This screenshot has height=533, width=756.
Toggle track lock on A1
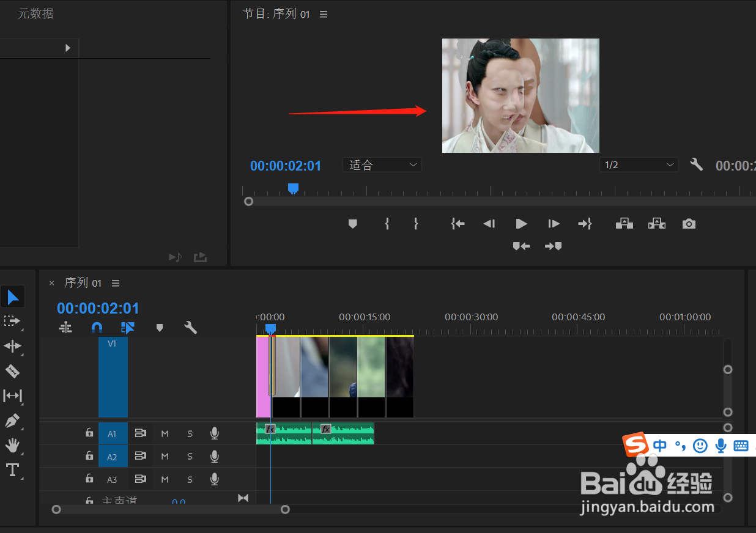(89, 433)
